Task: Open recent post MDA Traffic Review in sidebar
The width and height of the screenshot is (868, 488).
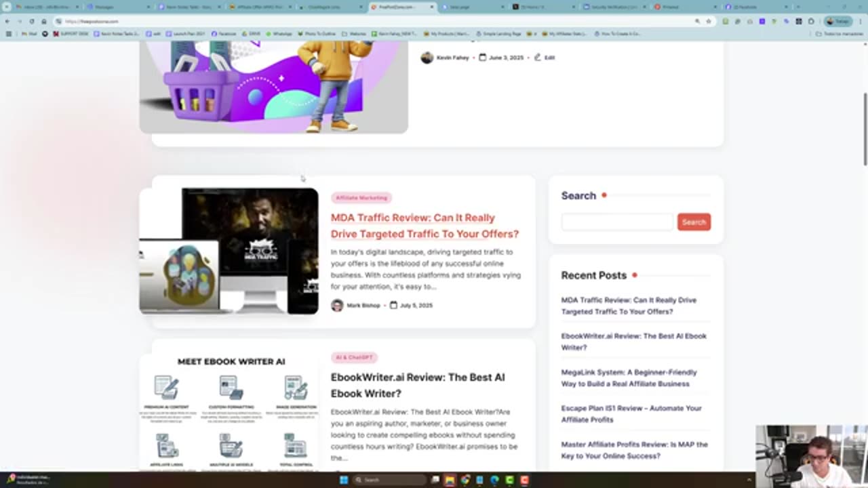Action: coord(629,306)
